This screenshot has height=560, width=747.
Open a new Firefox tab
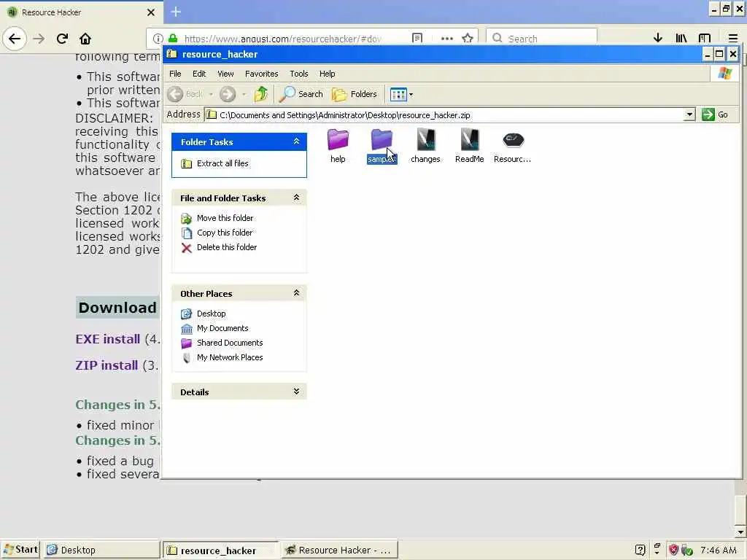click(x=176, y=12)
